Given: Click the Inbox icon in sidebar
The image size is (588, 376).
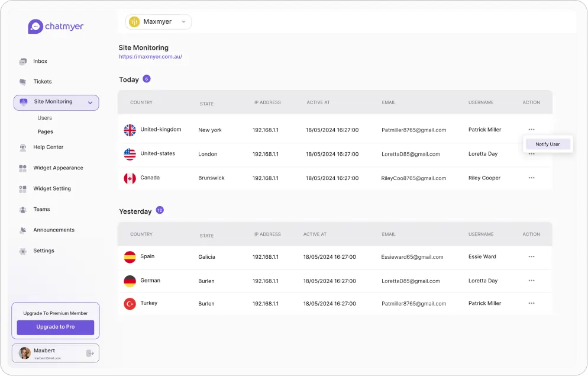Looking at the screenshot, I should tap(22, 62).
